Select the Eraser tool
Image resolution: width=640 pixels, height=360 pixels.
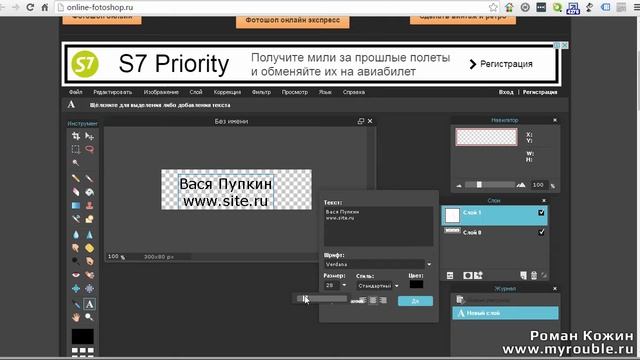click(76, 192)
